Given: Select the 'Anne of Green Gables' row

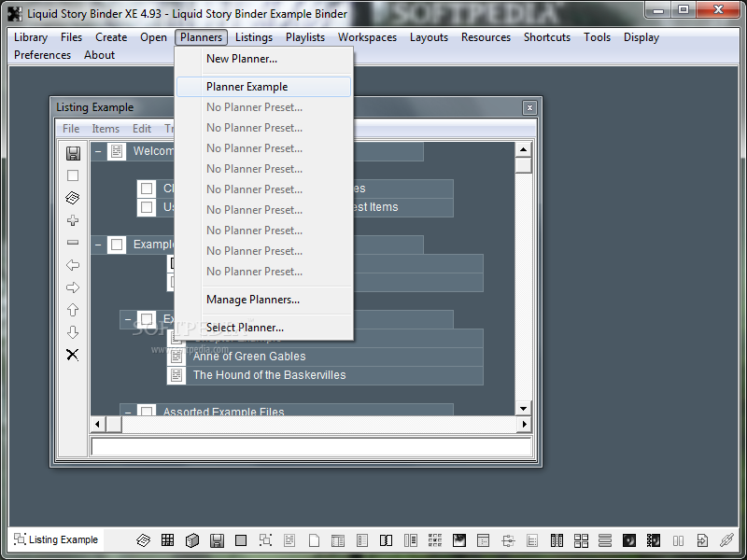Looking at the screenshot, I should click(324, 357).
